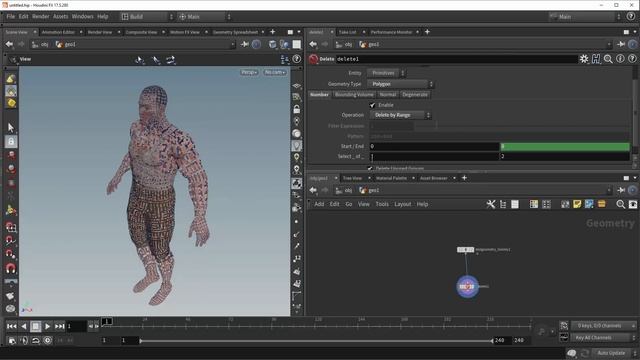Click the magnifier find icon in network editor

[x=620, y=204]
